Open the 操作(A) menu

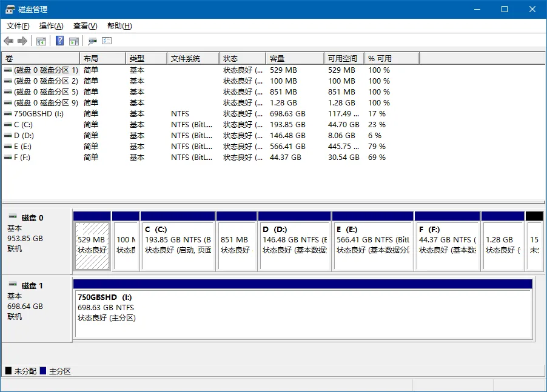[x=51, y=26]
